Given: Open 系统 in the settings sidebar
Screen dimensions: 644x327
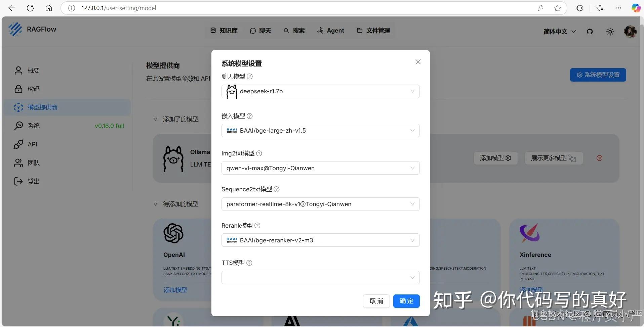Looking at the screenshot, I should click(67, 126).
